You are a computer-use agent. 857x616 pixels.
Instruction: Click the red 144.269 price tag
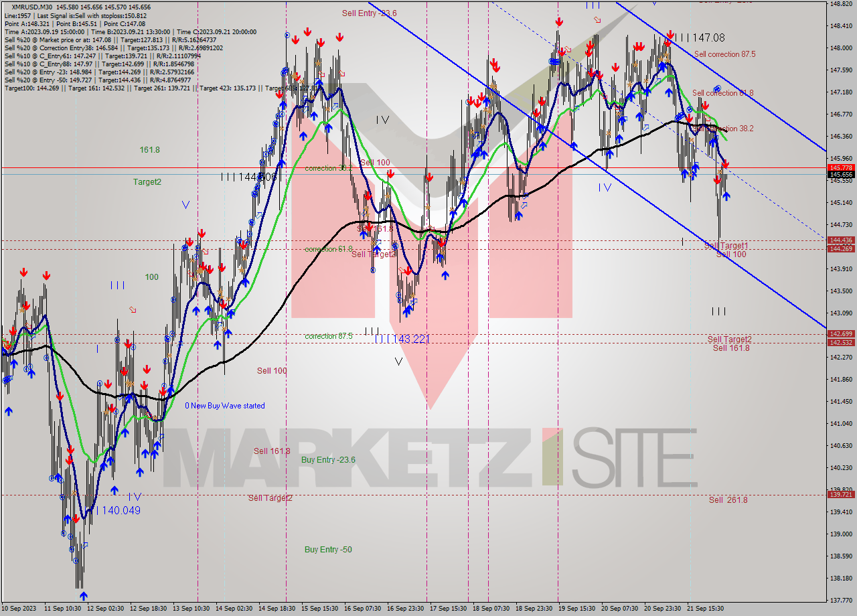[841, 248]
